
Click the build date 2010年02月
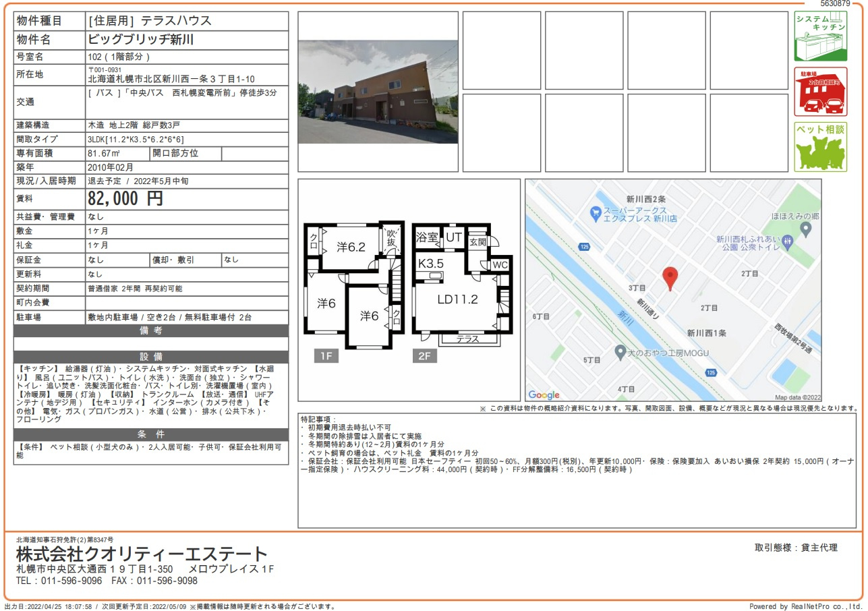point(111,167)
